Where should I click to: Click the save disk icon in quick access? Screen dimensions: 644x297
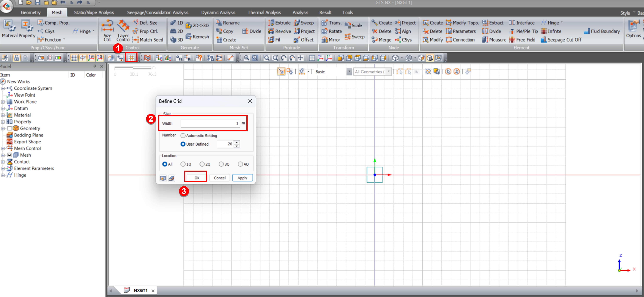37,2
